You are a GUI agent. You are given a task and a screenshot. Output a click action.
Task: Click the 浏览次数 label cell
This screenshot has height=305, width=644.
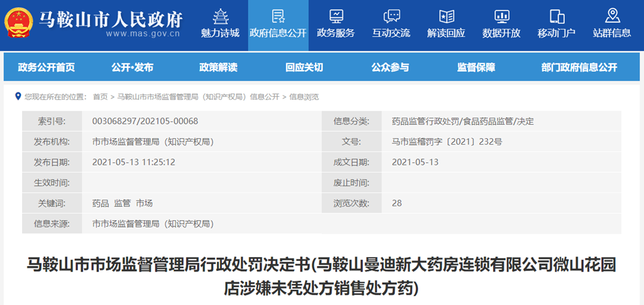pyautogui.click(x=352, y=203)
